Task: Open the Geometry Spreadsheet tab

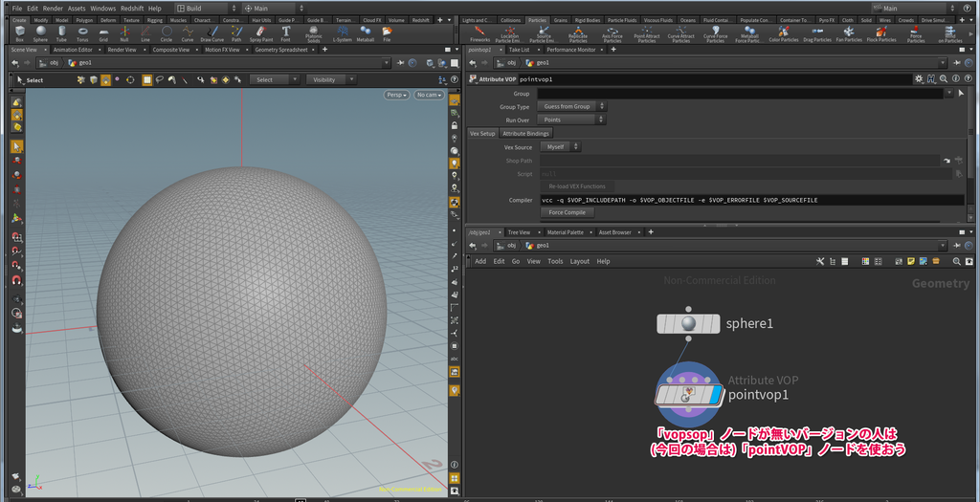Action: coord(281,50)
